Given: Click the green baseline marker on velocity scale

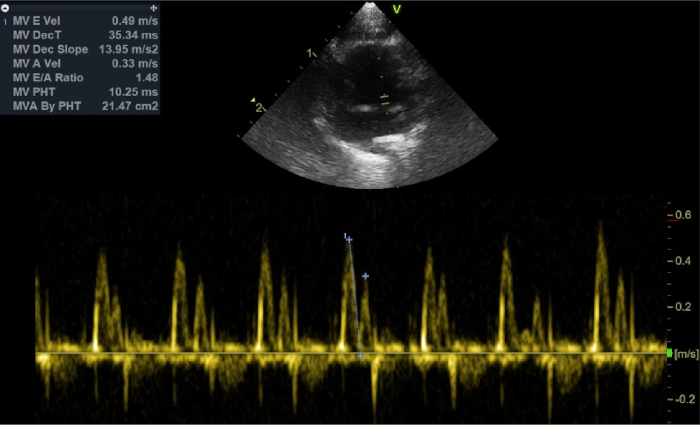Looking at the screenshot, I should pos(669,353).
